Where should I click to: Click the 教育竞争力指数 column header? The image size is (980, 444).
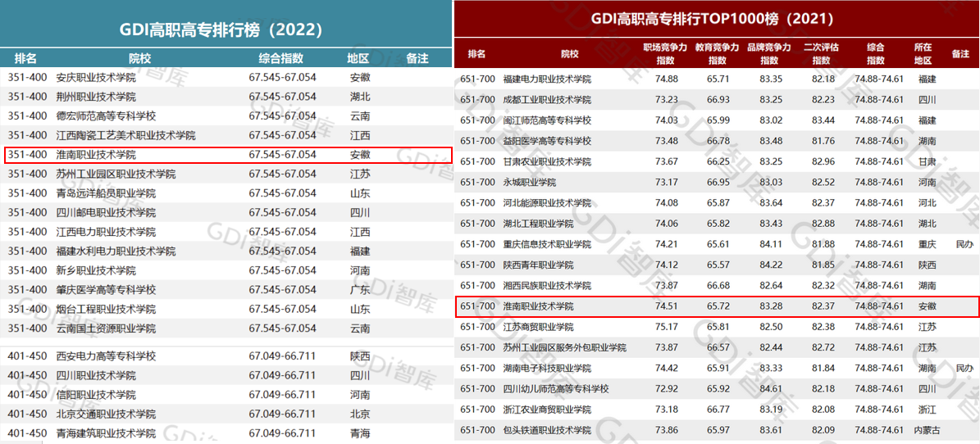click(x=718, y=54)
